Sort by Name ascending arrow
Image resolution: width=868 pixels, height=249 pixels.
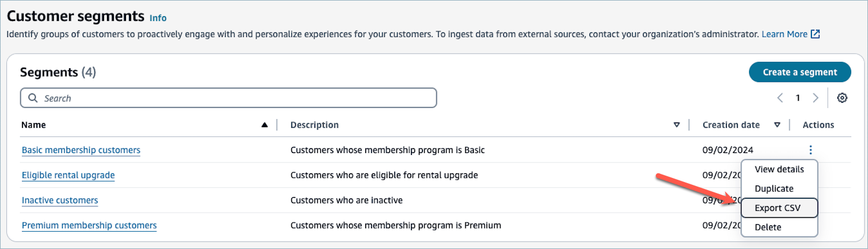click(x=265, y=125)
